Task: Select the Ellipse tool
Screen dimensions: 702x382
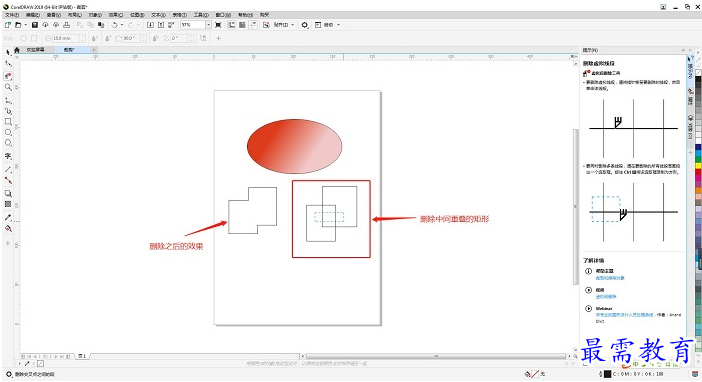Action: click(x=8, y=132)
